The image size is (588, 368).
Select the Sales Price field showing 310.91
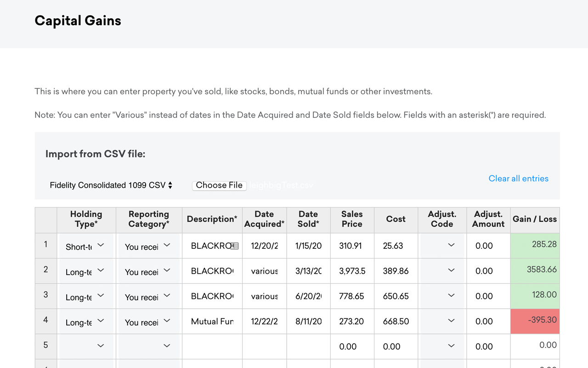[352, 246]
